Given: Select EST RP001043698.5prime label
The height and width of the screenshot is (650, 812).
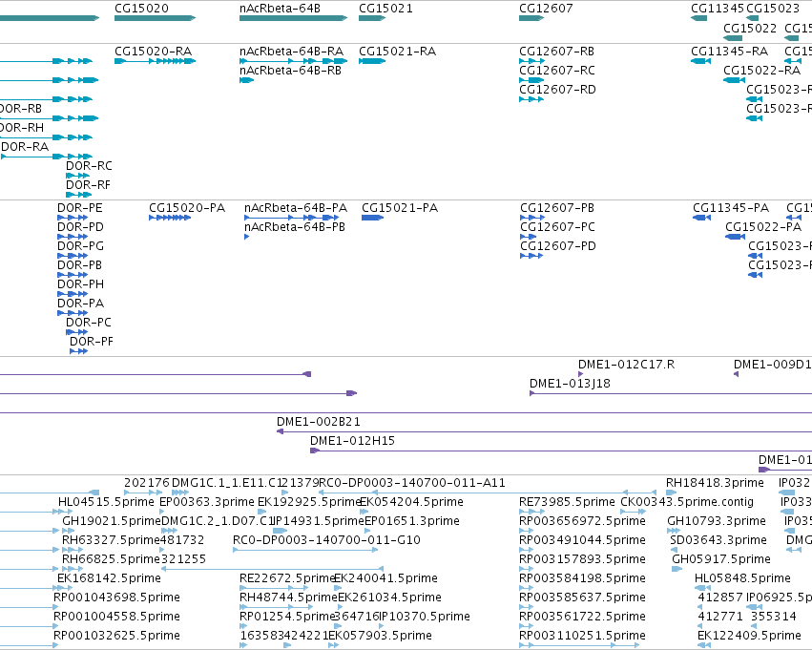Looking at the screenshot, I should (117, 598).
